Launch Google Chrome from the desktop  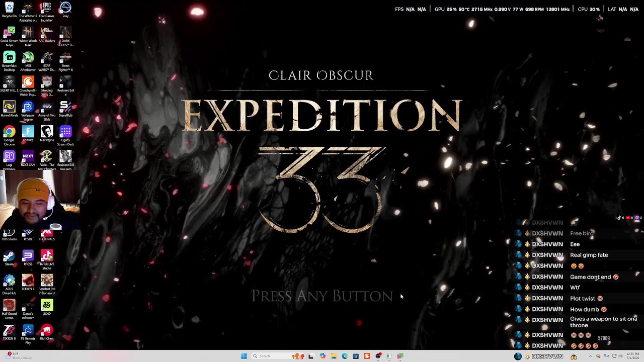point(9,136)
